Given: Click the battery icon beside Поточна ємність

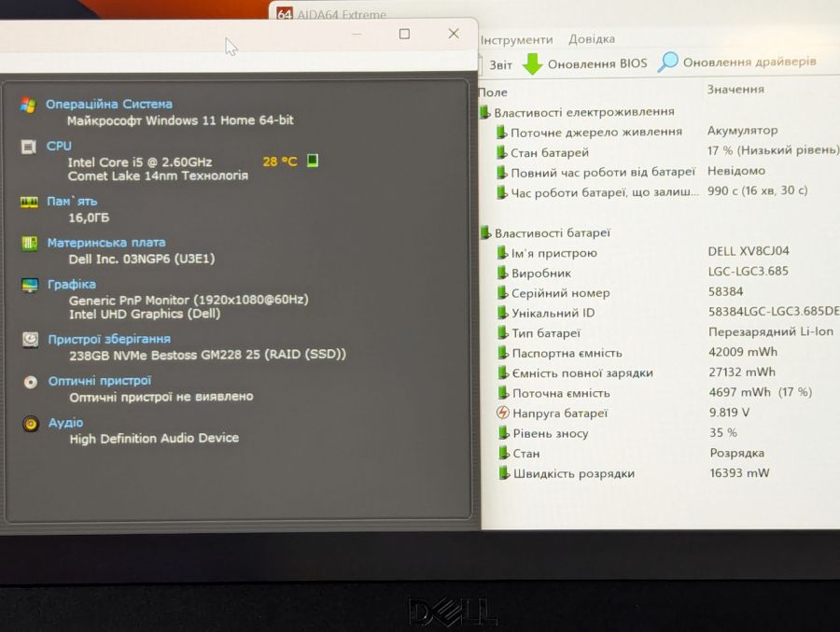Looking at the screenshot, I should tap(503, 392).
